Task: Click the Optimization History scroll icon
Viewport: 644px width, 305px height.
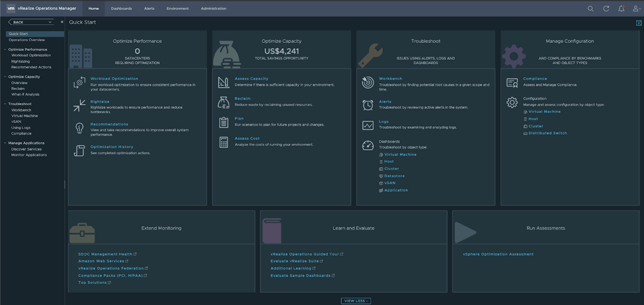Action: coord(79,151)
